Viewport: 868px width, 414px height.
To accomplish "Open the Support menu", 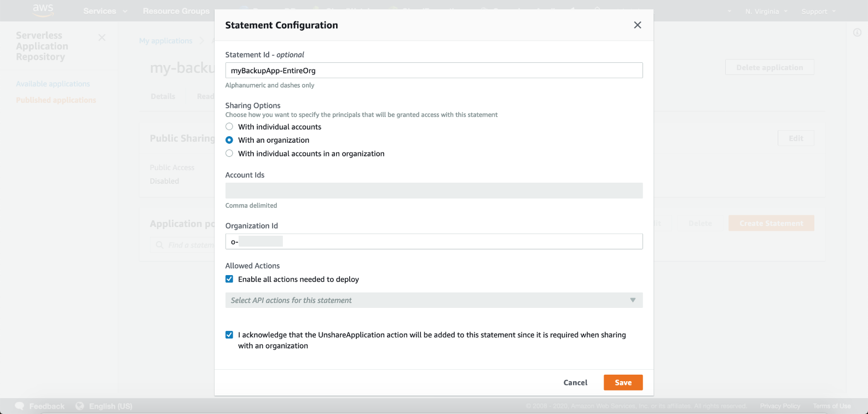I will [818, 11].
